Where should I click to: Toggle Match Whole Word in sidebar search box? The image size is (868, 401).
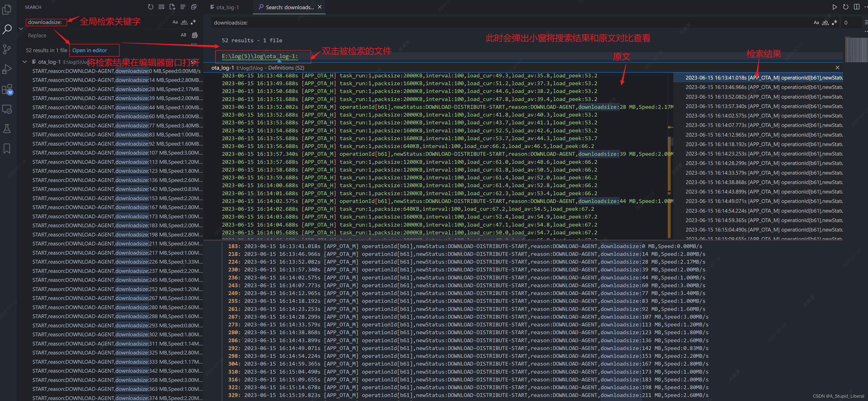click(x=184, y=22)
